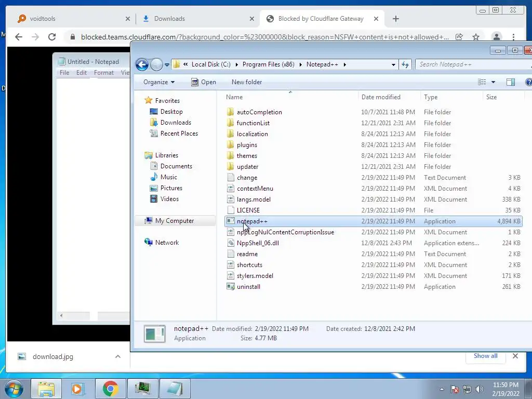
Task: Select the plugins folder icon
Action: click(x=230, y=144)
